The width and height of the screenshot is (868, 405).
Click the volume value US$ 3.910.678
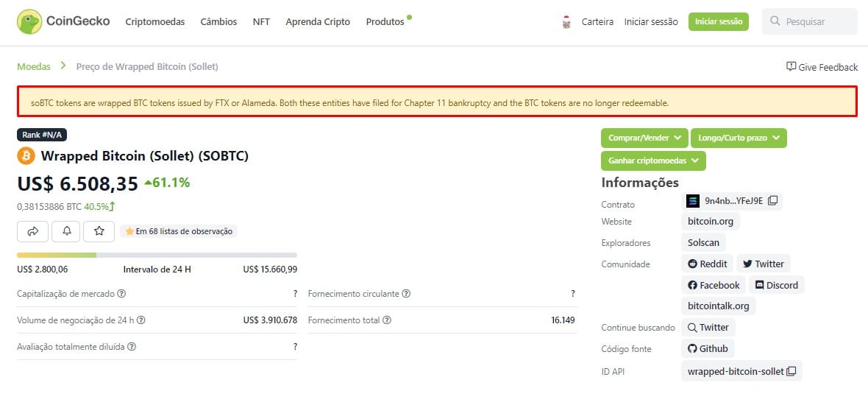tap(269, 320)
